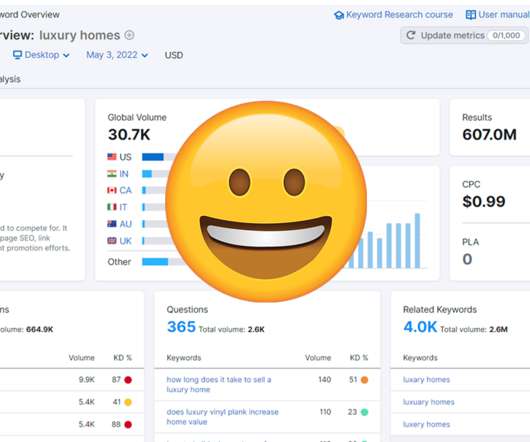The height and width of the screenshot is (442, 530).
Task: Click the red KD dot beside 87
Action: click(x=128, y=380)
